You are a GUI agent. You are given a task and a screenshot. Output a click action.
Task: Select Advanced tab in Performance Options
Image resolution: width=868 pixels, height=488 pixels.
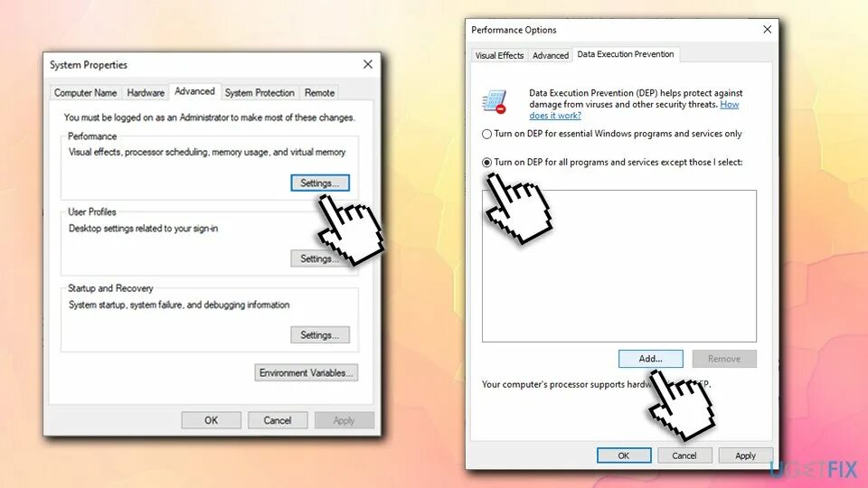tap(551, 55)
